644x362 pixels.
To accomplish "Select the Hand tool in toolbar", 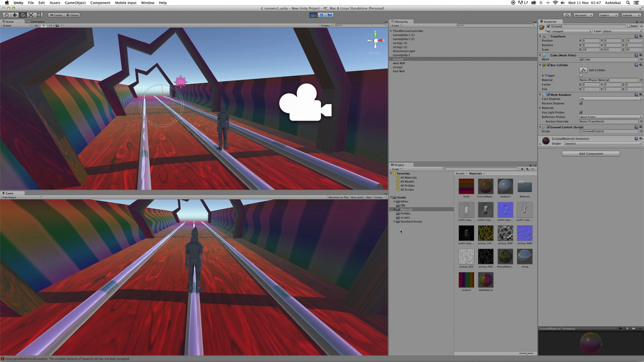I will click(6, 15).
